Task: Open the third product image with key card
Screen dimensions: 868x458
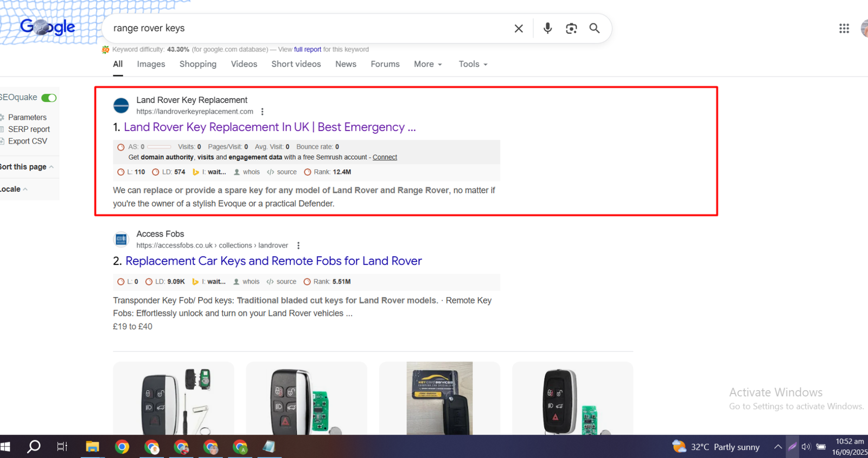Action: point(439,398)
